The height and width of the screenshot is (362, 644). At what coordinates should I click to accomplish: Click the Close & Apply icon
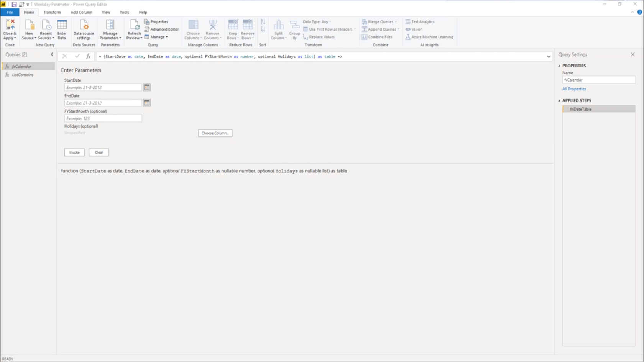point(10,25)
